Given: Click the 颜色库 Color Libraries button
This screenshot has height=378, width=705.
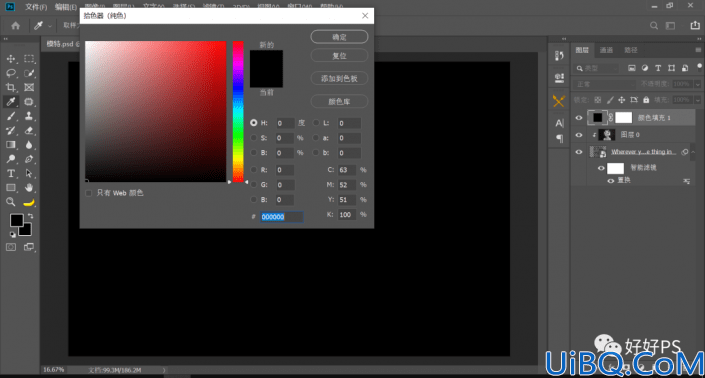Looking at the screenshot, I should pyautogui.click(x=339, y=102).
